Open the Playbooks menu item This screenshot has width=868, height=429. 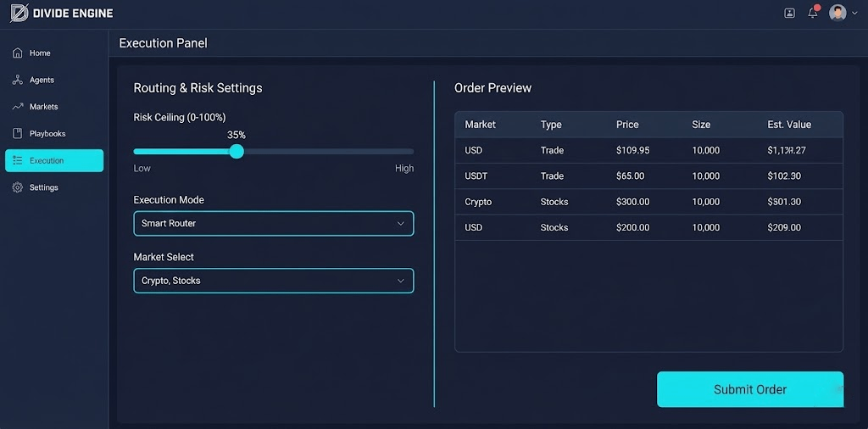point(47,134)
